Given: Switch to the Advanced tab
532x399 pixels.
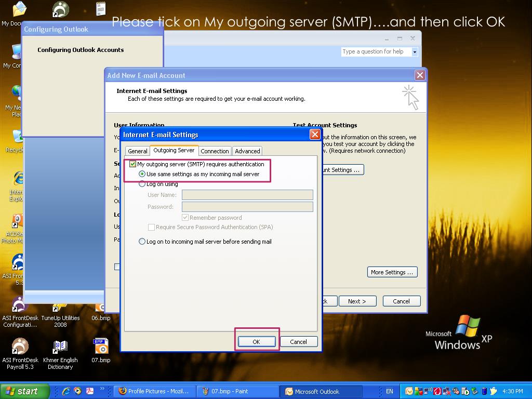Looking at the screenshot, I should pyautogui.click(x=247, y=151).
